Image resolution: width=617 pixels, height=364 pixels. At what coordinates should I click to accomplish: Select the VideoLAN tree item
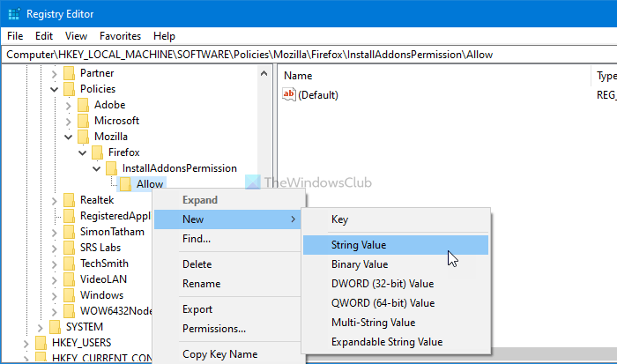pos(103,279)
